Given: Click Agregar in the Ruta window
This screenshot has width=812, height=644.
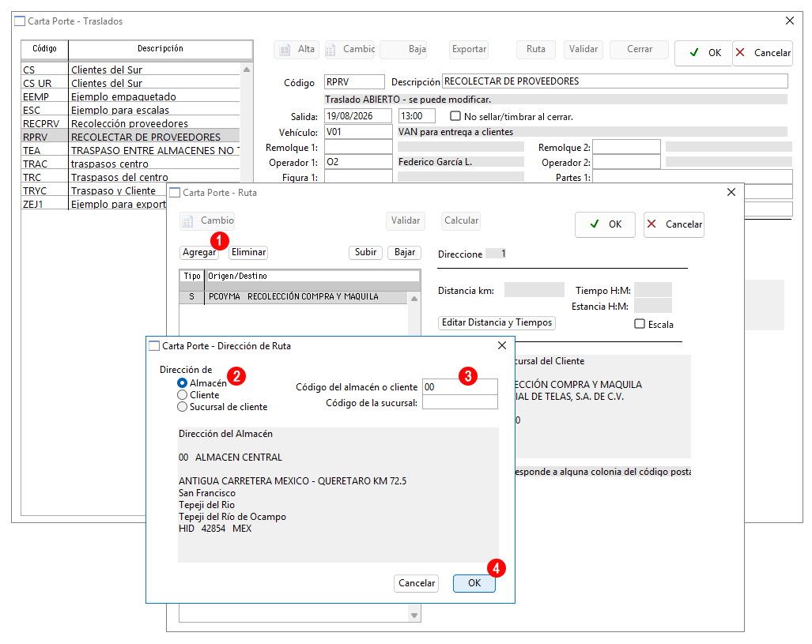Looking at the screenshot, I should coord(199,252).
